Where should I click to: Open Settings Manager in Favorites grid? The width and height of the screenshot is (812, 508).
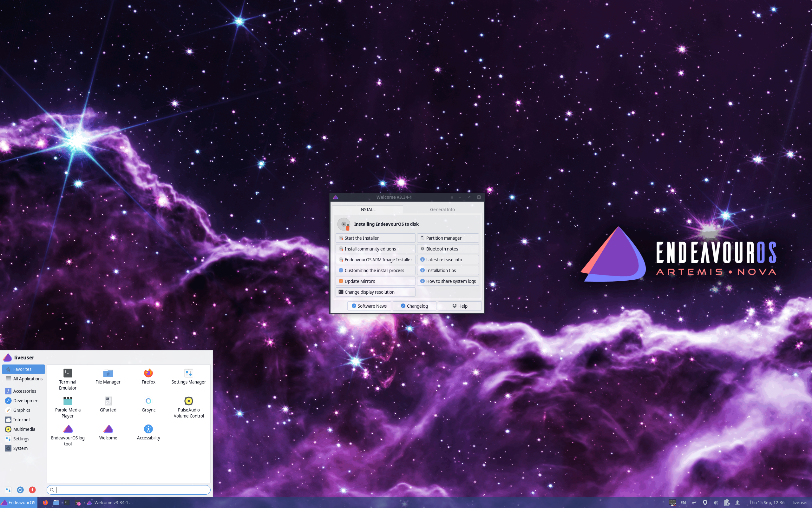(x=189, y=376)
